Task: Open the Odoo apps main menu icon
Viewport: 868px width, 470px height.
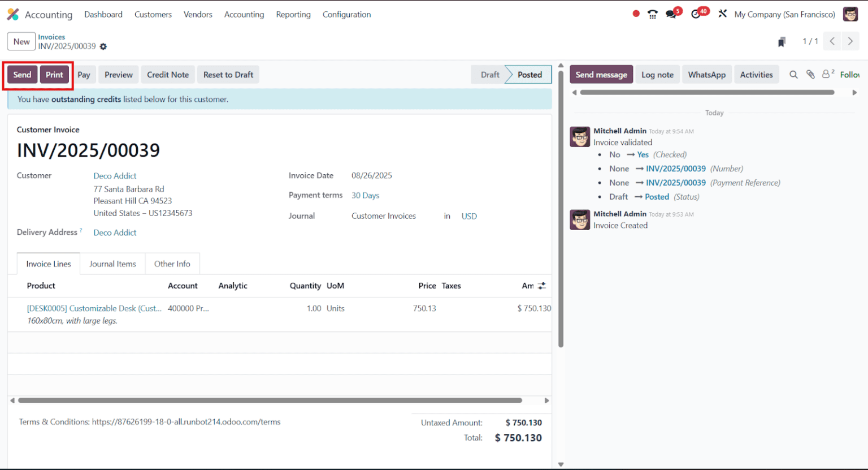Action: 12,14
